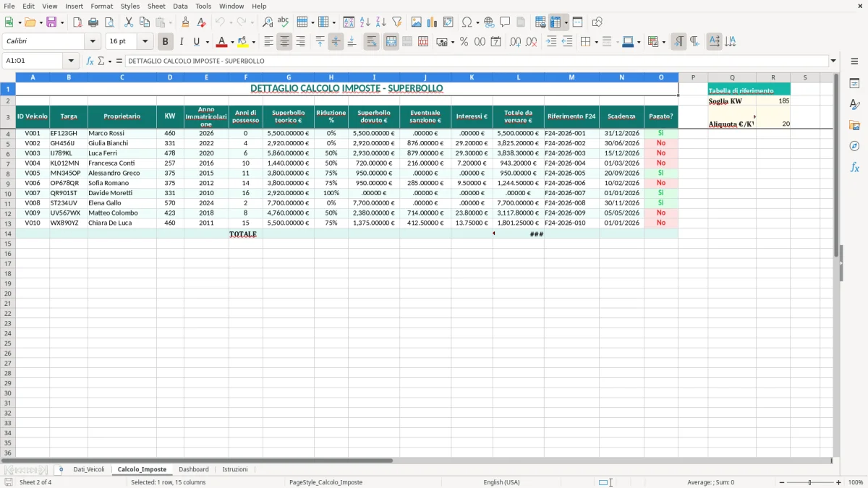This screenshot has height=488, width=868.
Task: Adjust the zoom slider in status bar
Action: 810,482
